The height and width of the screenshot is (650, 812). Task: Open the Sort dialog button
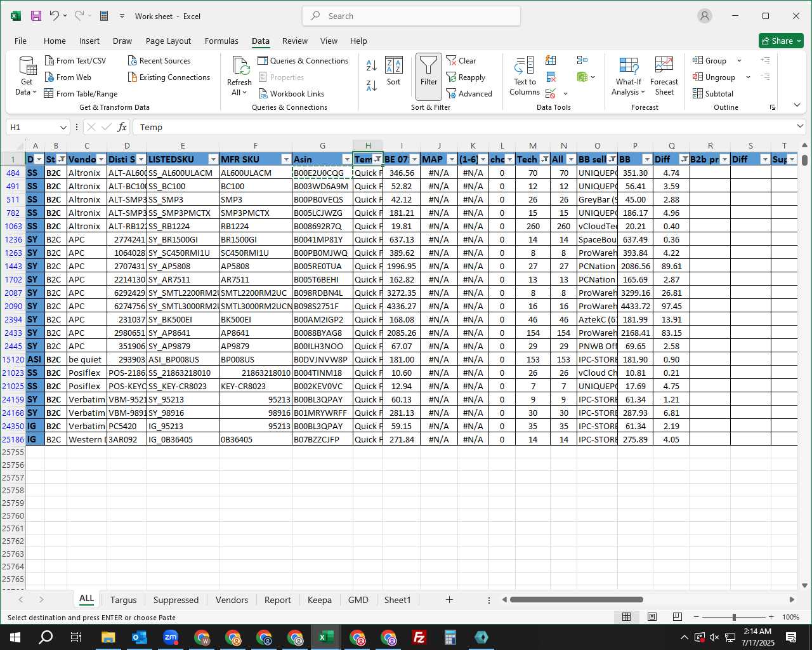tap(394, 71)
